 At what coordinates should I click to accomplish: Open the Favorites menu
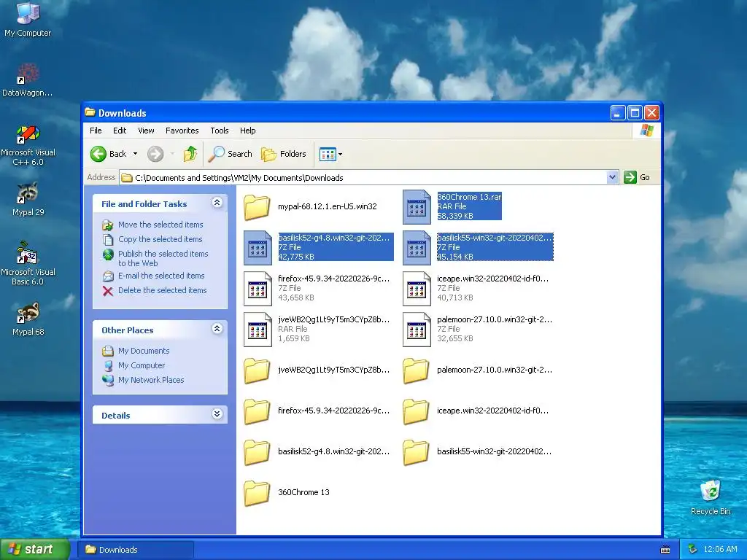182,131
